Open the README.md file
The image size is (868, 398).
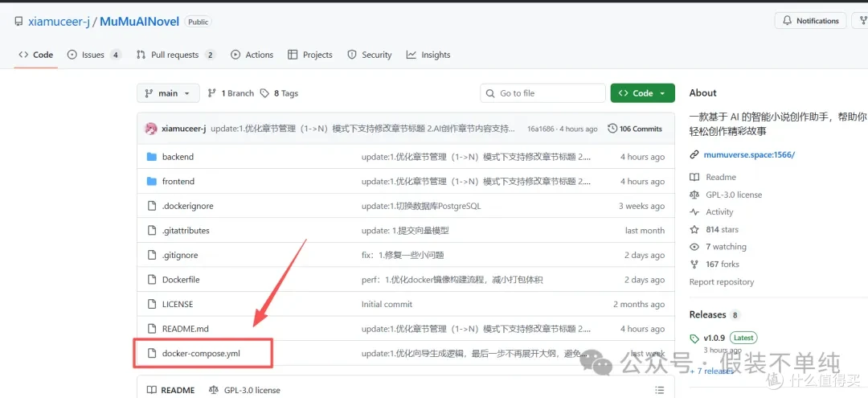coord(186,329)
